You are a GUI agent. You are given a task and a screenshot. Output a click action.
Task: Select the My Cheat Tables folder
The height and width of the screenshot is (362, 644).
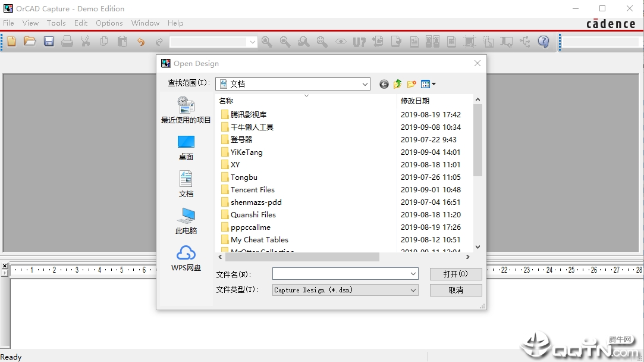255,240
